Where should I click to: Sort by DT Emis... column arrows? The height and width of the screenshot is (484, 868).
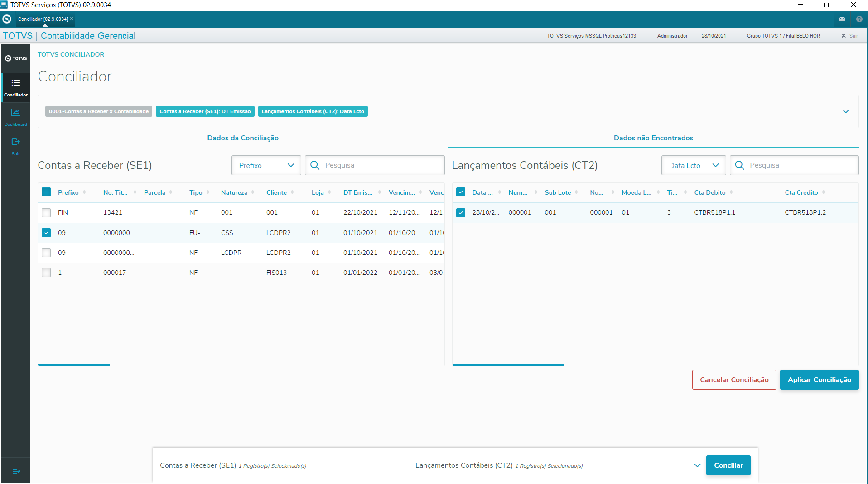click(x=380, y=192)
